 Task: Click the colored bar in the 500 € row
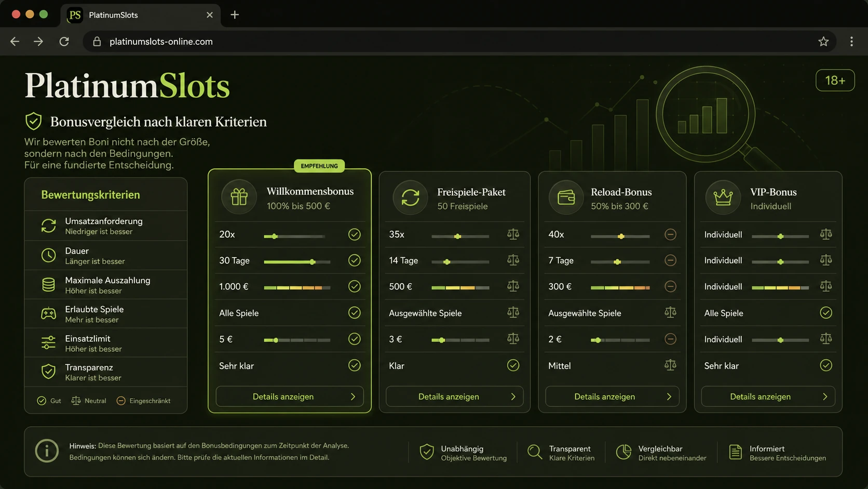coord(460,288)
